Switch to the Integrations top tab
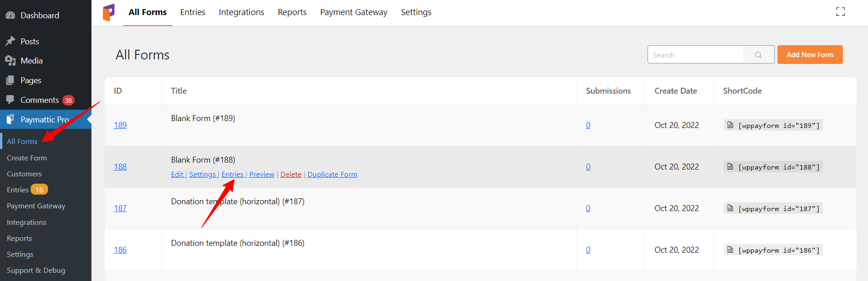The height and width of the screenshot is (281, 868). coord(241,12)
